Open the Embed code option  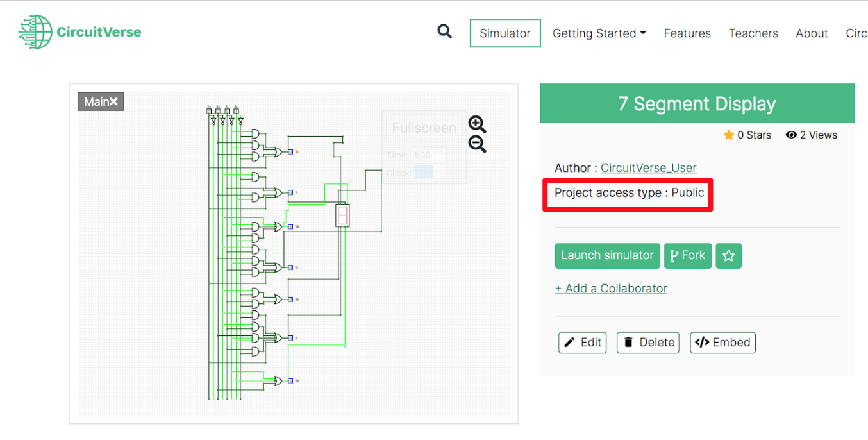coord(722,343)
